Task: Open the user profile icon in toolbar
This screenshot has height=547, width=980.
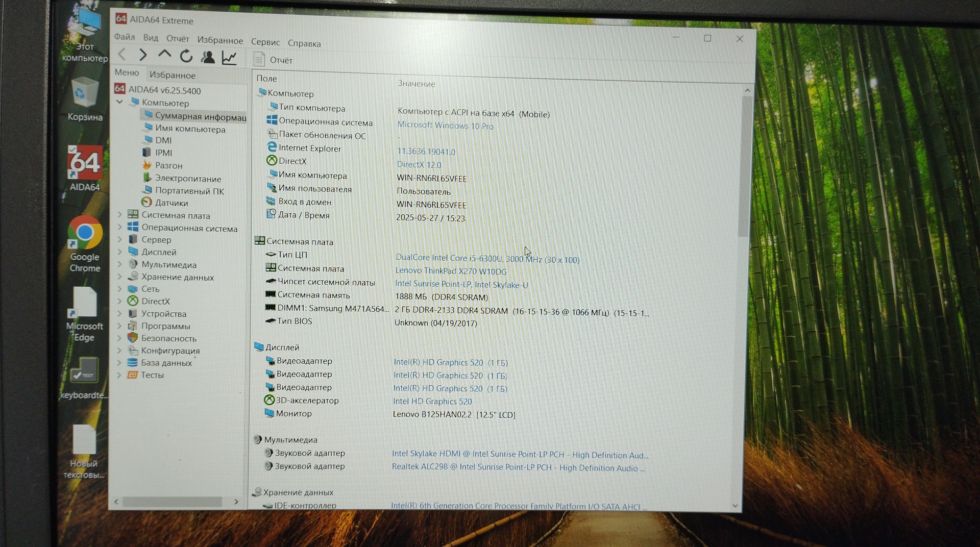Action: [x=208, y=57]
